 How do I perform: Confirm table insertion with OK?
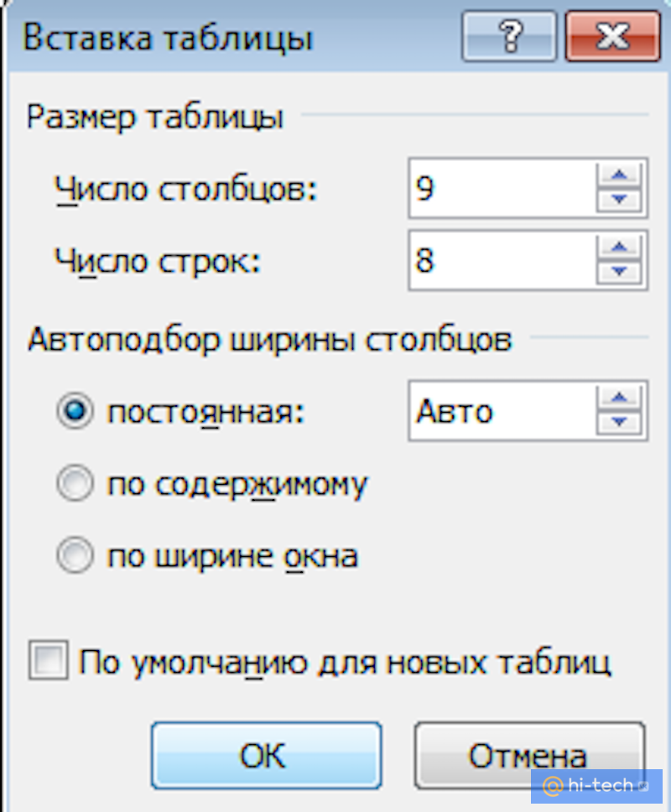tap(266, 754)
